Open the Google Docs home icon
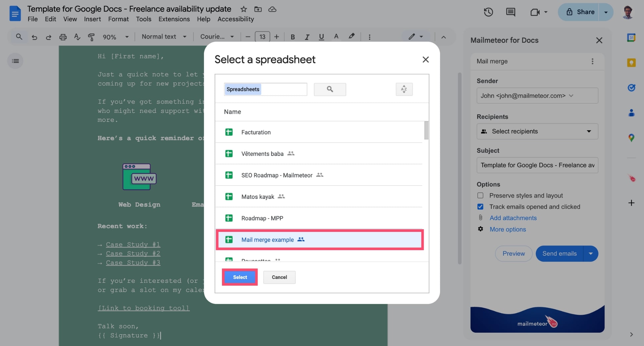 (x=15, y=13)
